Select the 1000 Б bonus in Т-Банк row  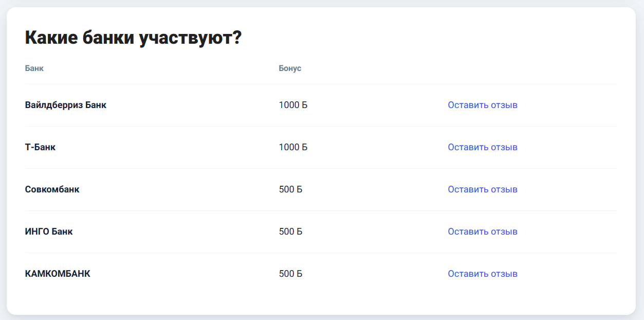click(293, 147)
